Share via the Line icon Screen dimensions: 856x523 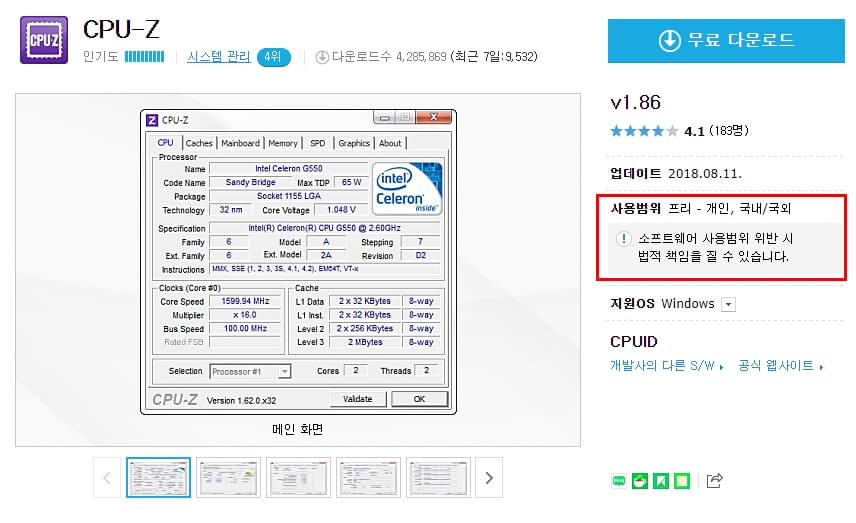(x=619, y=480)
